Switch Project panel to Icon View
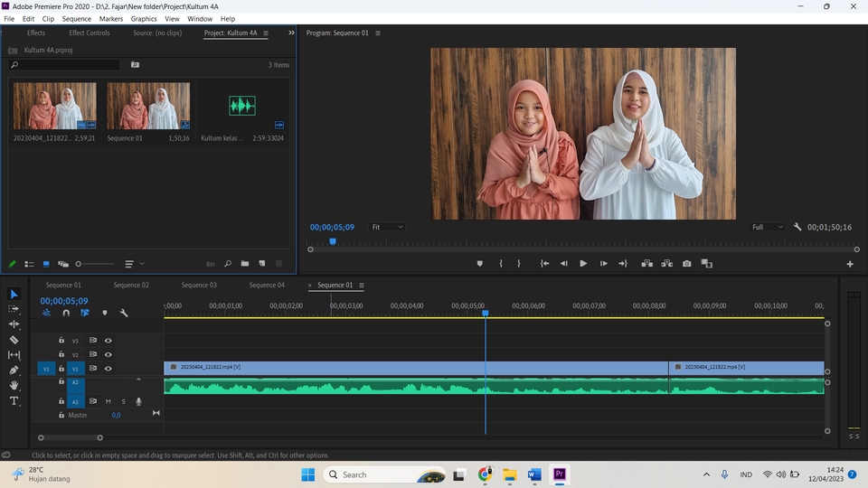This screenshot has width=868, height=488. tap(46, 264)
